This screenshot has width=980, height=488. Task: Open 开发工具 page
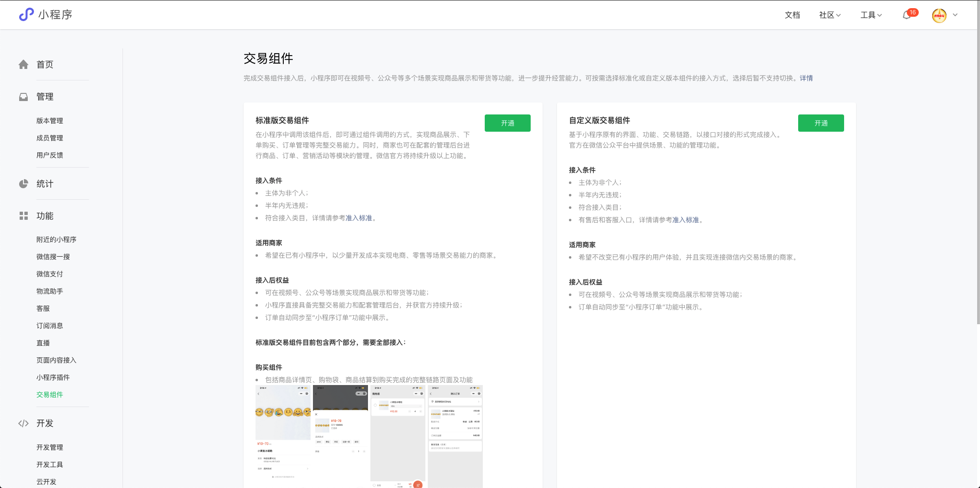(x=50, y=465)
